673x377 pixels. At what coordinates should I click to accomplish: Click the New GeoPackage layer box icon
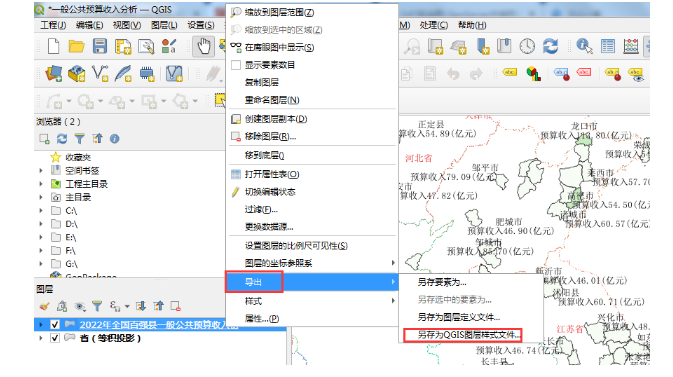76,73
